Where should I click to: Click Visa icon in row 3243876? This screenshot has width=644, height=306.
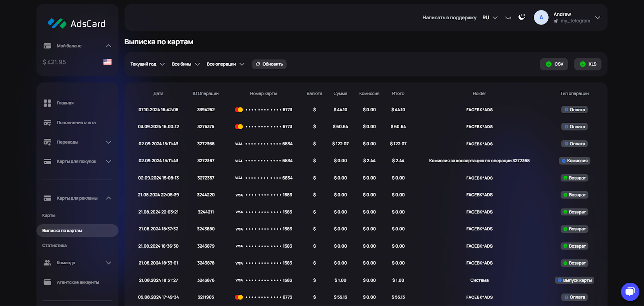[239, 280]
